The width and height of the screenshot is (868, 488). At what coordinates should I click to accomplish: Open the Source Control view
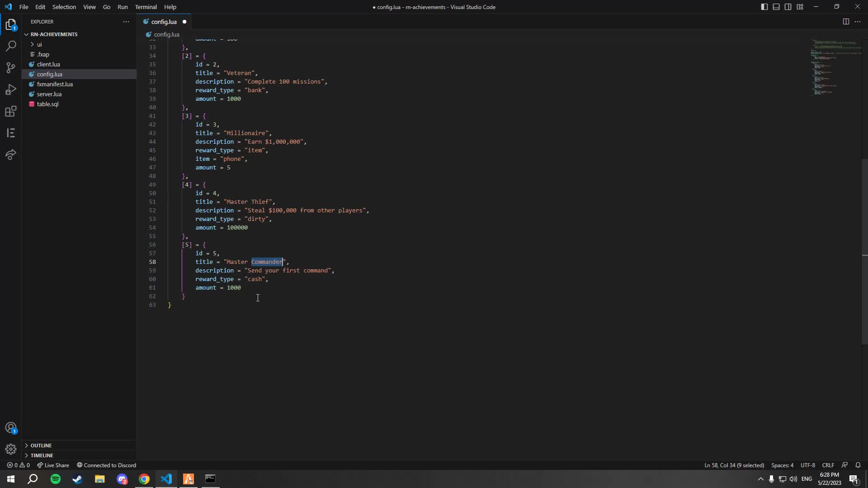tap(11, 68)
